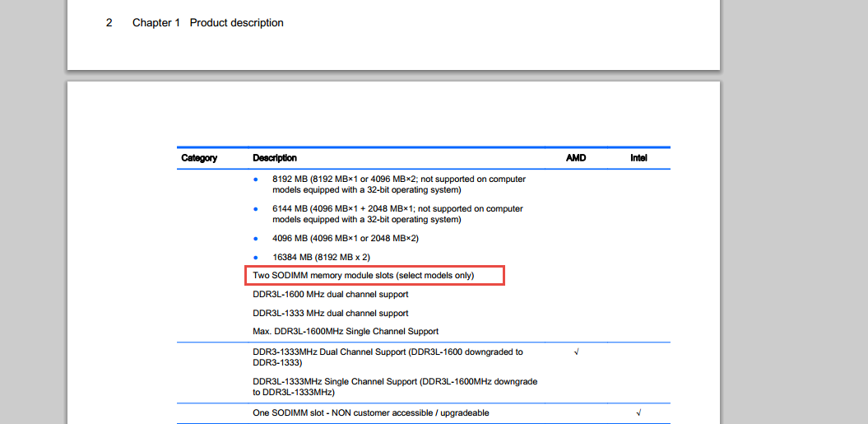Click the red-boxed 'Two SODIMM memory module slots' text
This screenshot has width=868, height=424.
click(363, 276)
